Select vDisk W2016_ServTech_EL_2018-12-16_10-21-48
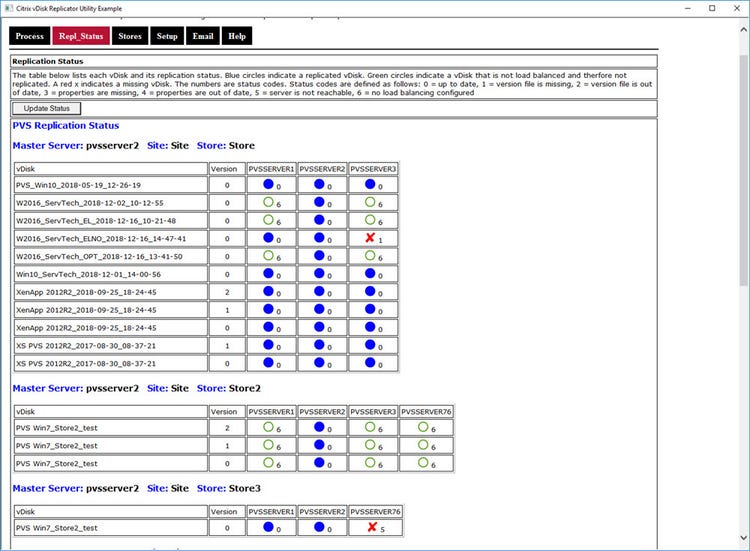750x551 pixels. tap(111, 220)
